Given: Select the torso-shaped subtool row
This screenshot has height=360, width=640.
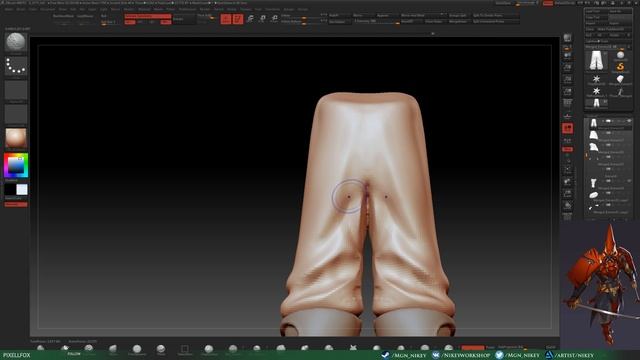Looking at the screenshot, I should coord(609,183).
